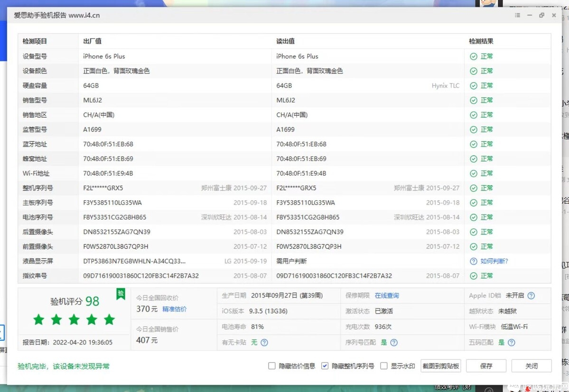Select the factory value ML6J2
The width and height of the screenshot is (569, 392).
coord(93,100)
